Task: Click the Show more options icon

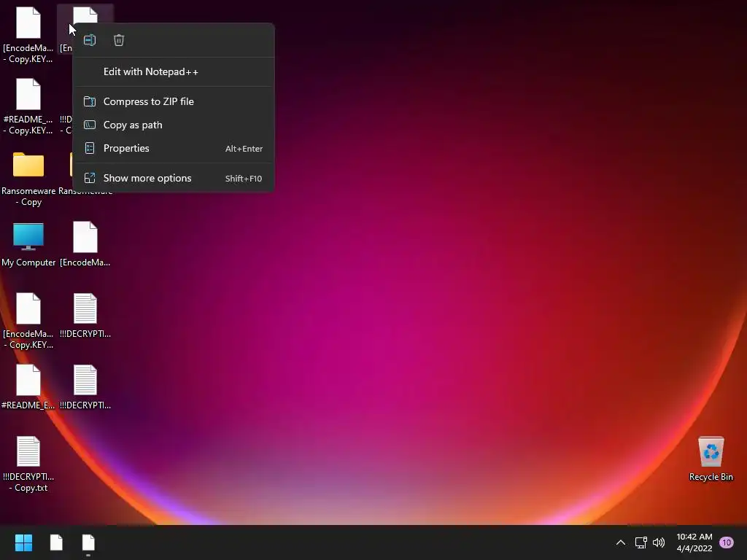Action: (x=90, y=178)
